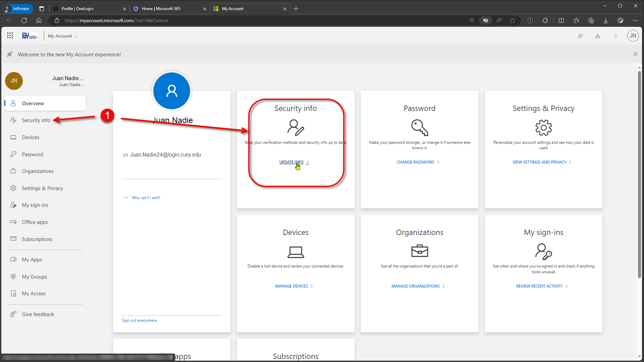The height and width of the screenshot is (362, 644).
Task: Click the Settings & Privacy gear icon on card
Action: [x=543, y=128]
